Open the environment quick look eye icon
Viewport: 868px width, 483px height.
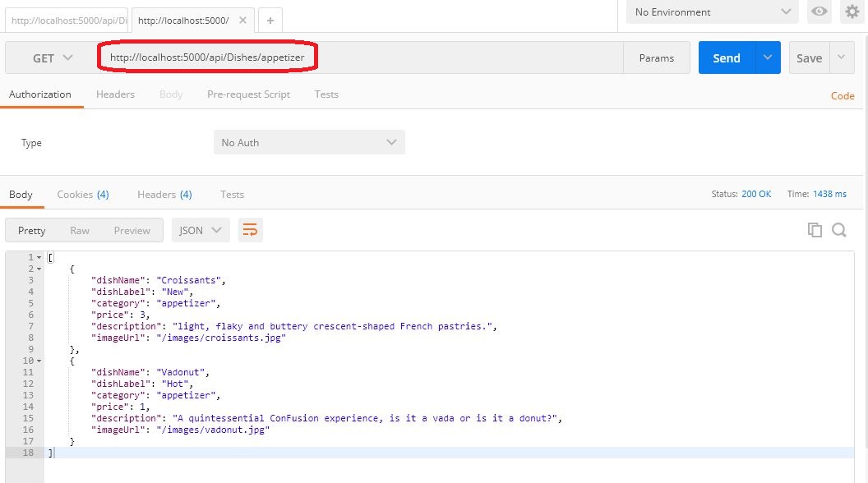point(817,12)
